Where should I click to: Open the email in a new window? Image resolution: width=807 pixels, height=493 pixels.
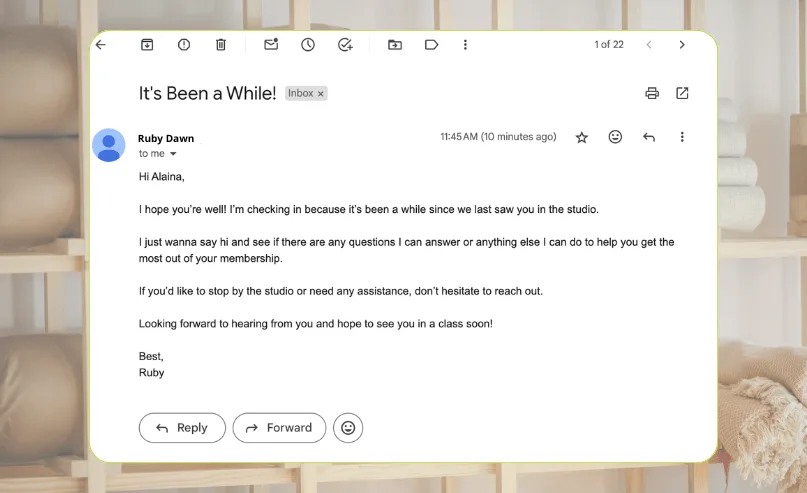point(682,93)
